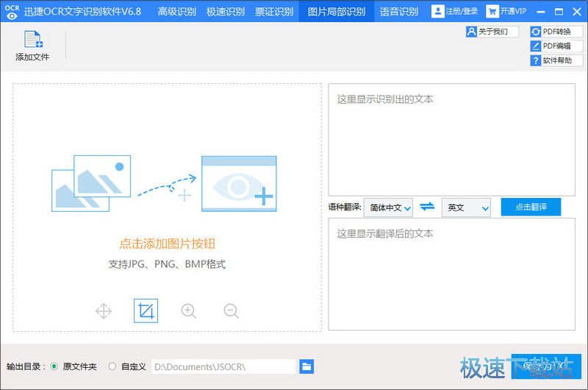The width and height of the screenshot is (588, 390).
Task: Click the output path field D:\Documents\JSOCR\
Action: tap(223, 366)
